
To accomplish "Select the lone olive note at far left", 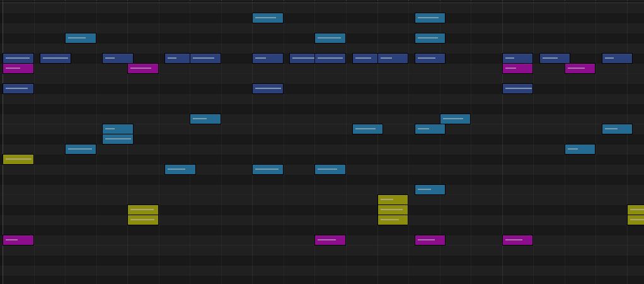I will (18, 159).
